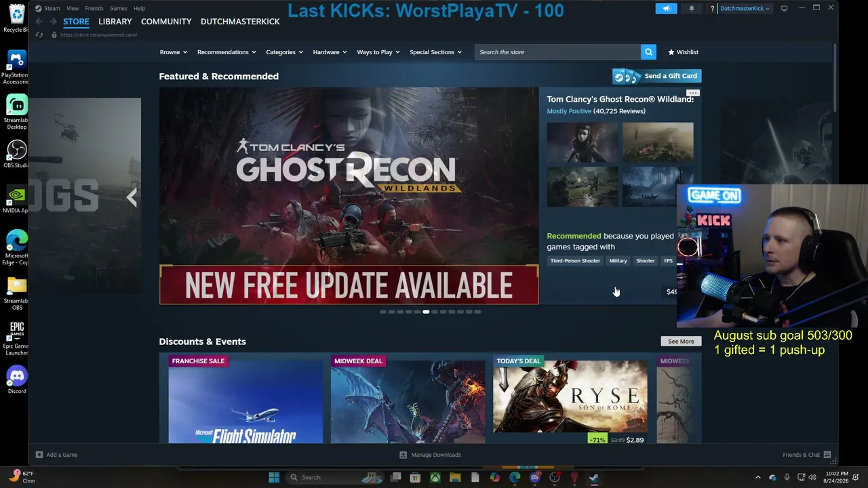Click the Military tag

point(618,261)
